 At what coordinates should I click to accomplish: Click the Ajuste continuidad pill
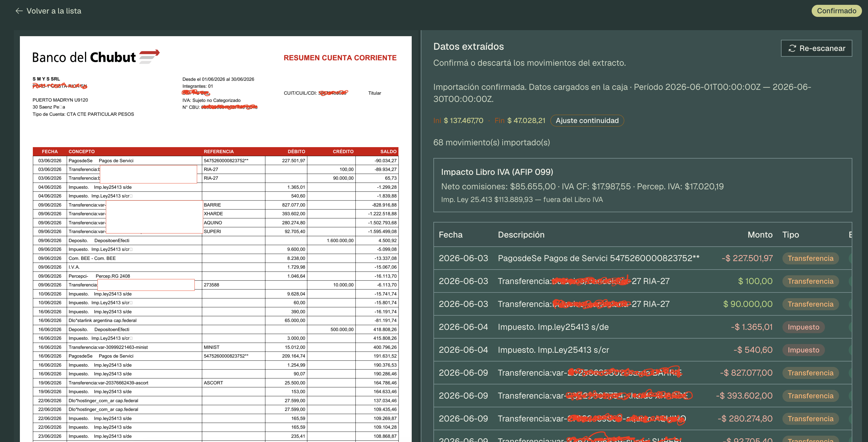pyautogui.click(x=587, y=121)
